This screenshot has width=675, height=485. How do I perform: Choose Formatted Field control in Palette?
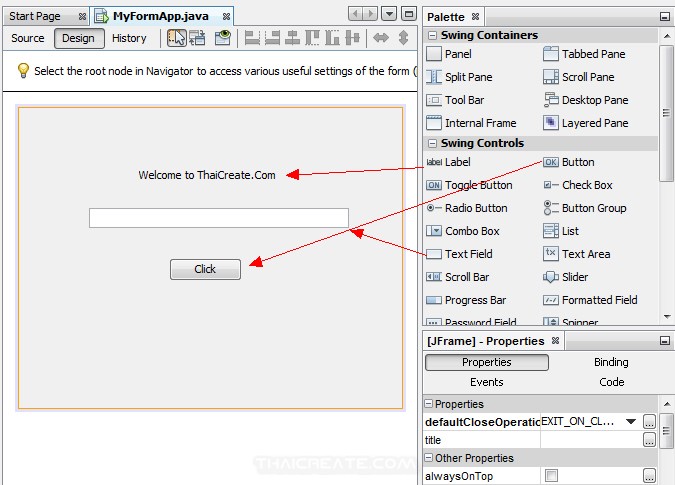click(x=590, y=300)
